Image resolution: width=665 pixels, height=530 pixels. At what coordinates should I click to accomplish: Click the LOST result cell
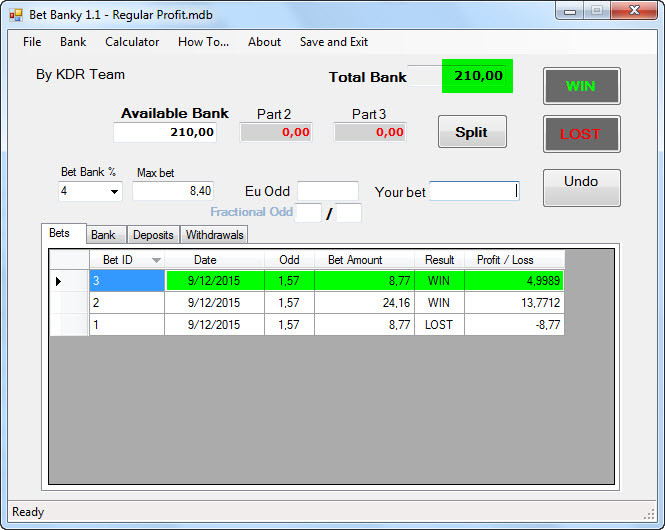(x=439, y=325)
